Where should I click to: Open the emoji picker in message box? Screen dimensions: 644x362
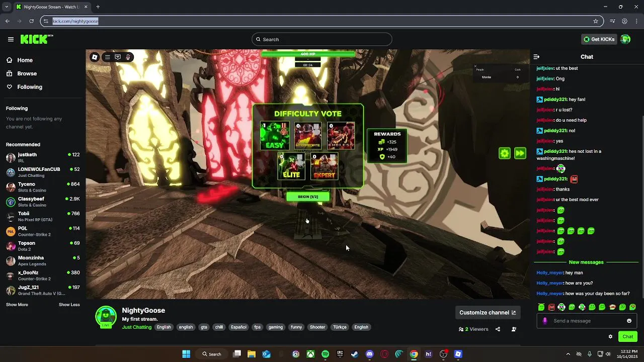pyautogui.click(x=629, y=321)
